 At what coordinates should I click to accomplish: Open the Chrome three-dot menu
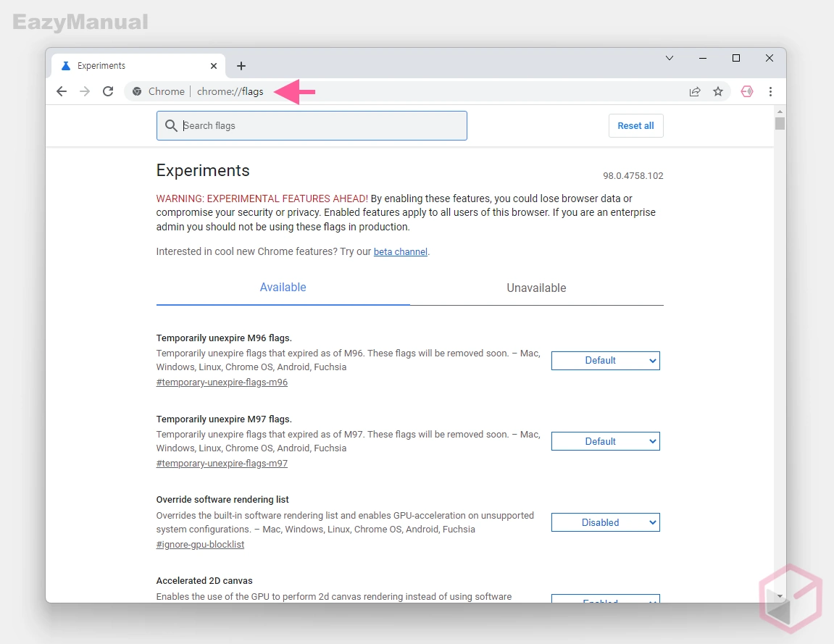[770, 91]
